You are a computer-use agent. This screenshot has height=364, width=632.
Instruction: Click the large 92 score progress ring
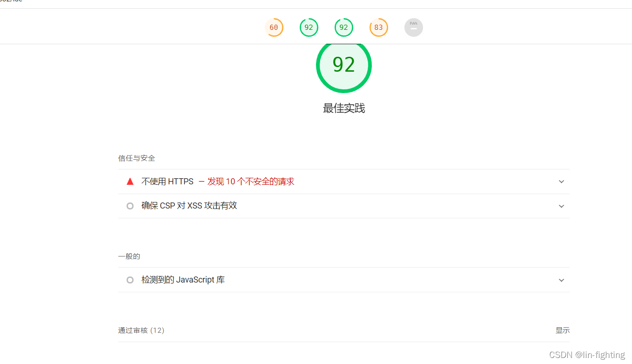click(344, 65)
